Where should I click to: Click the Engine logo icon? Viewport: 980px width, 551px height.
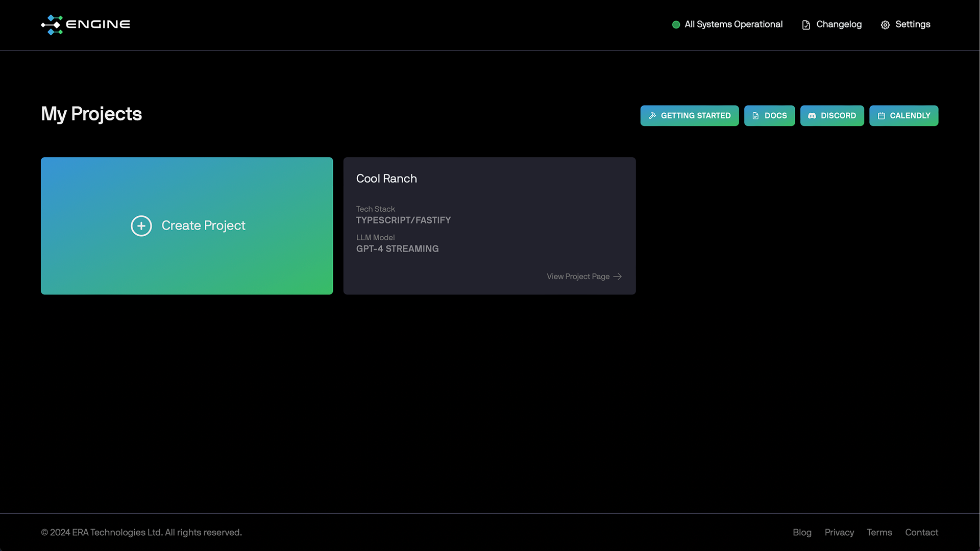(x=52, y=24)
